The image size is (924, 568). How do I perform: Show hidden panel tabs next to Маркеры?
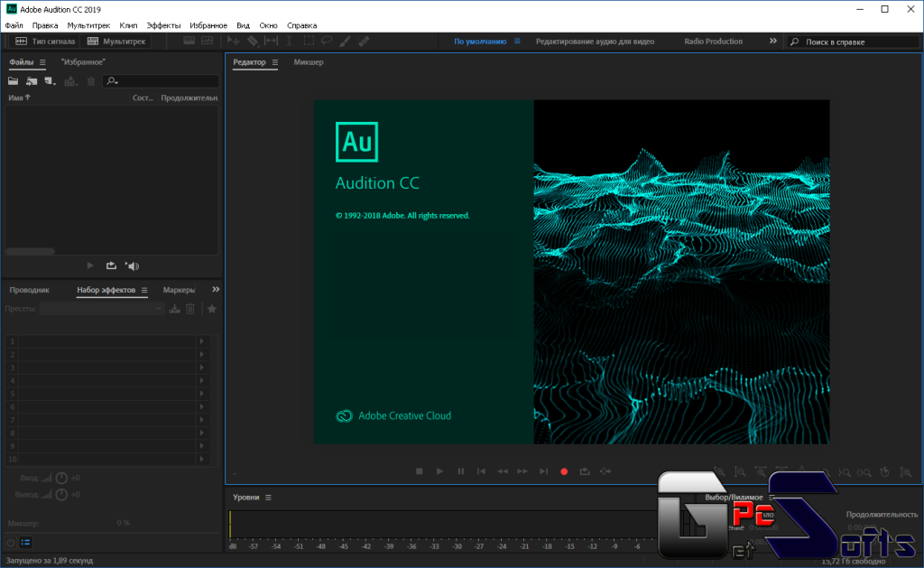[x=216, y=289]
